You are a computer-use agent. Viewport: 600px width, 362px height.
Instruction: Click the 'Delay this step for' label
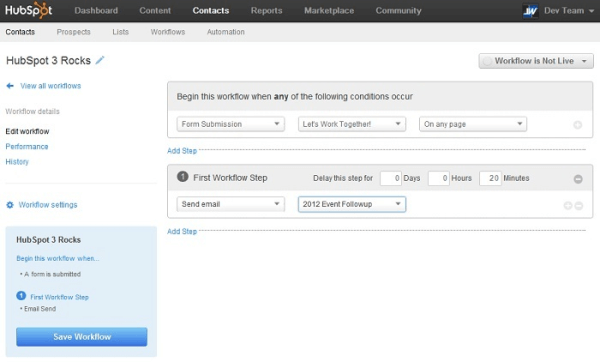(x=343, y=178)
